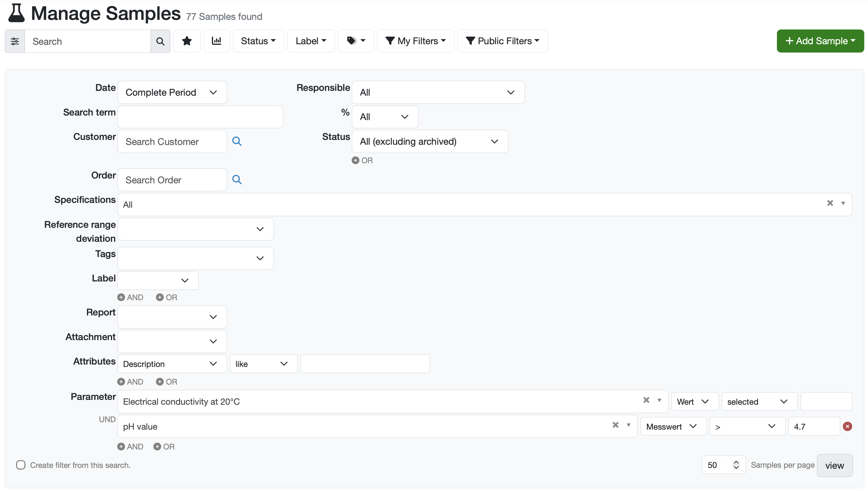The width and height of the screenshot is (868, 491).
Task: Remove the pH value parameter row
Action: tap(847, 426)
